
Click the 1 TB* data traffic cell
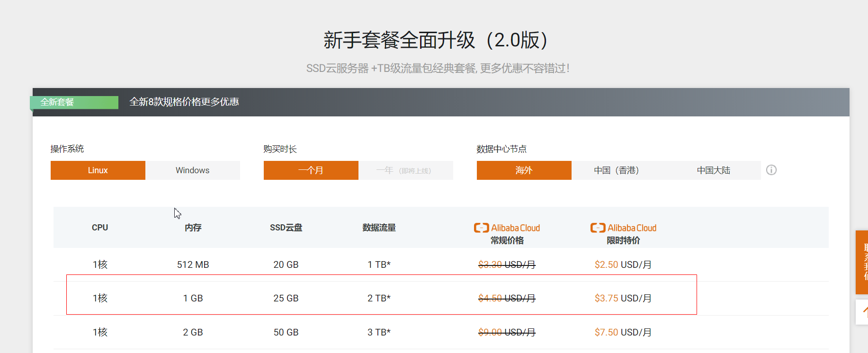point(379,265)
